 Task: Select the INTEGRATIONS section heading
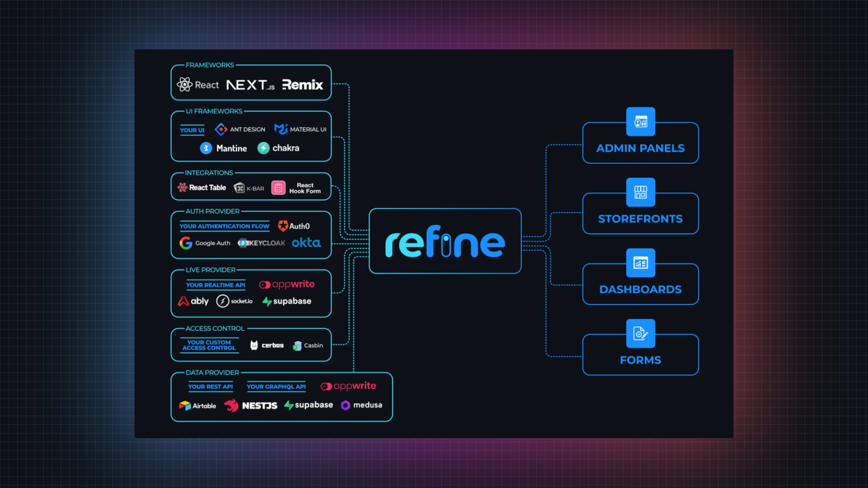point(209,173)
